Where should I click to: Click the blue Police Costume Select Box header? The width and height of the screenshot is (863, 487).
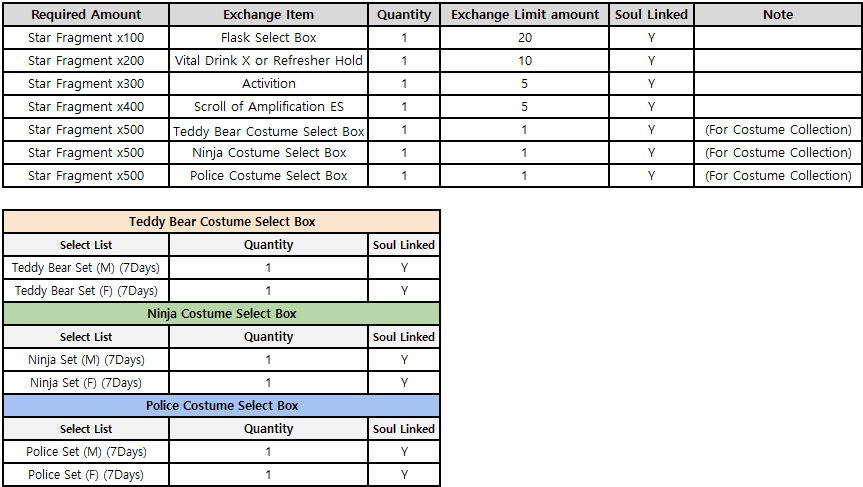coord(221,406)
